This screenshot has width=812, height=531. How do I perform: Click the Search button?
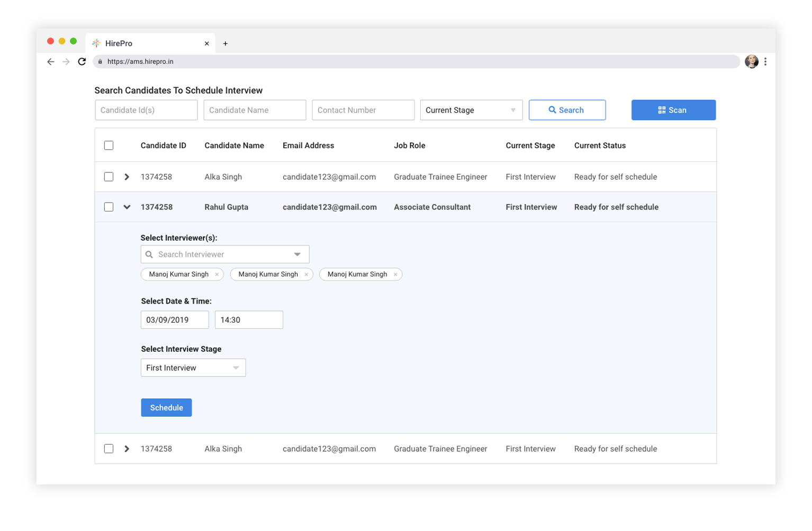tap(567, 110)
